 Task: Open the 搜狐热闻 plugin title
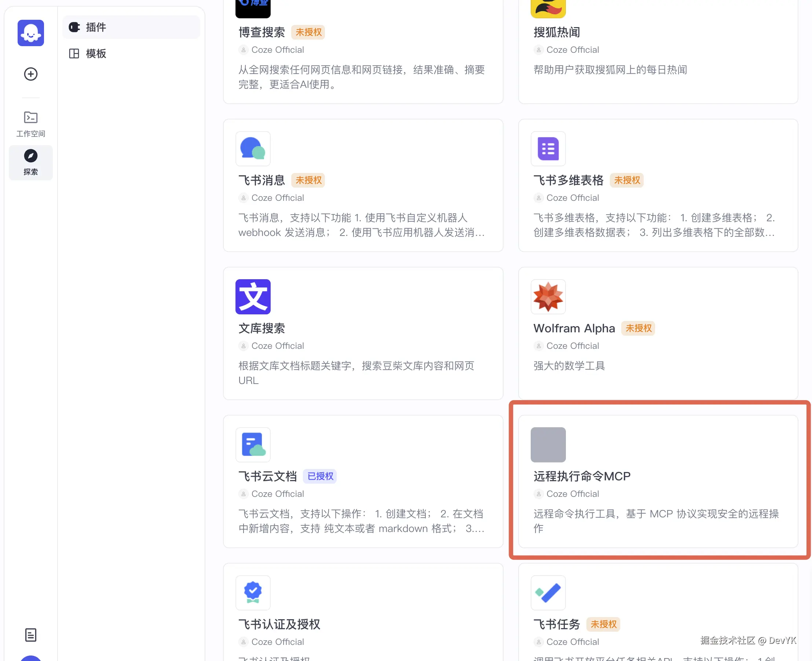tap(556, 32)
